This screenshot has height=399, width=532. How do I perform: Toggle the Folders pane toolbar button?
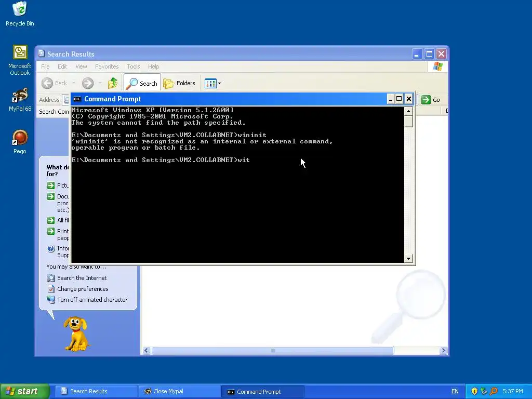179,83
